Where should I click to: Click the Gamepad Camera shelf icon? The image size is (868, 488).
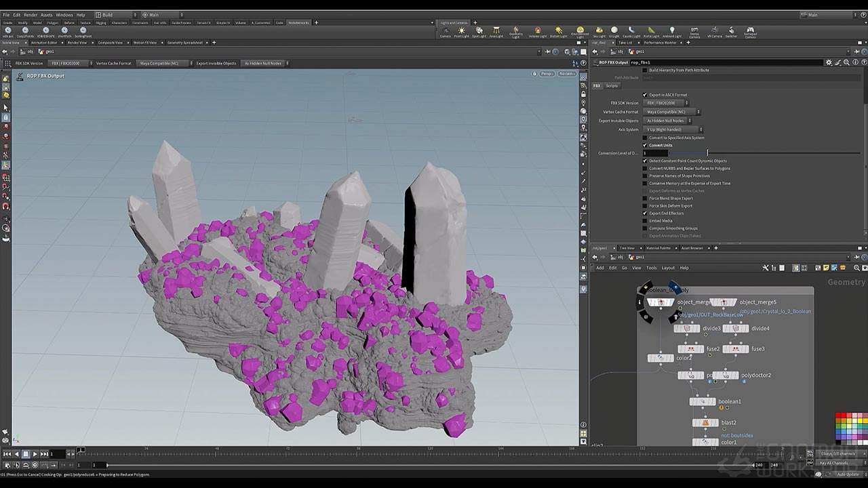[750, 32]
